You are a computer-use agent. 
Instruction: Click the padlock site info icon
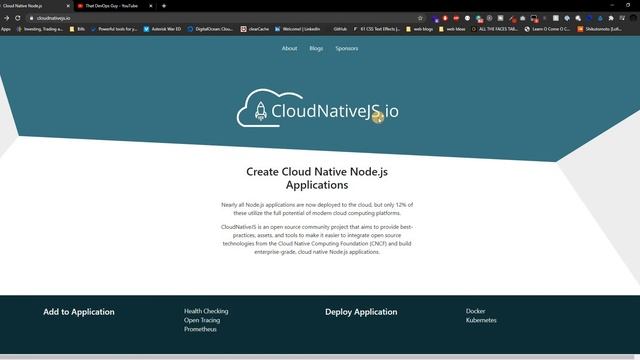pos(31,18)
